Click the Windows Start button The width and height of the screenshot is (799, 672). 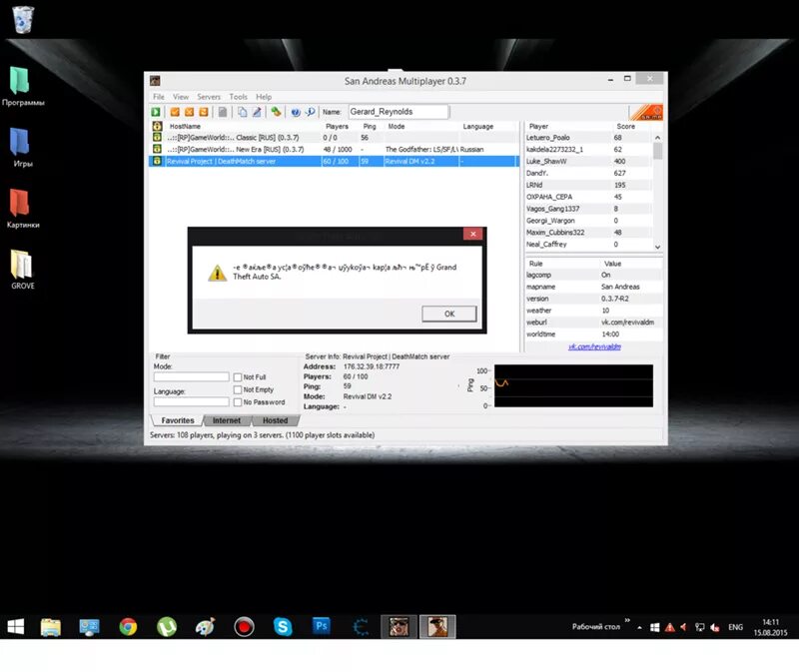[15, 627]
